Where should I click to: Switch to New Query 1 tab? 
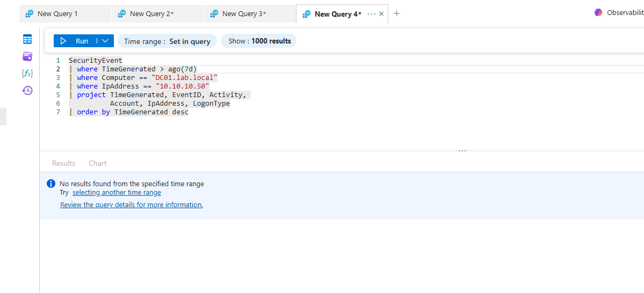click(x=65, y=13)
